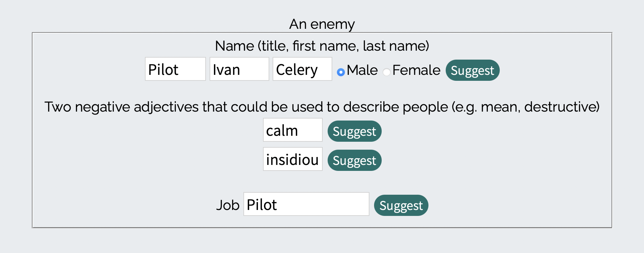The image size is (644, 253).
Task: Select the Female radio button
Action: pos(386,72)
